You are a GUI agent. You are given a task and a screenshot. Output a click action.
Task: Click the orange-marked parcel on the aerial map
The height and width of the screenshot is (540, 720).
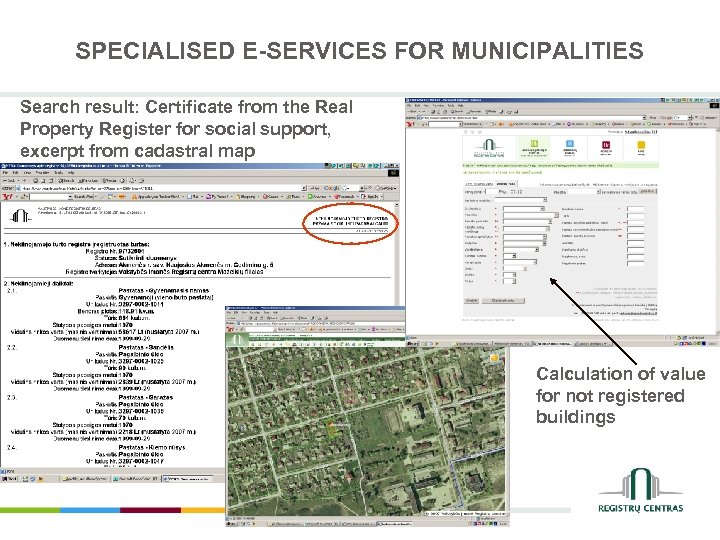pyautogui.click(x=332, y=429)
